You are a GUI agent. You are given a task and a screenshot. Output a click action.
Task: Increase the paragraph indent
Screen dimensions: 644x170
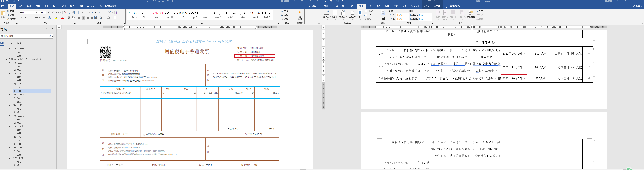pos(104,12)
